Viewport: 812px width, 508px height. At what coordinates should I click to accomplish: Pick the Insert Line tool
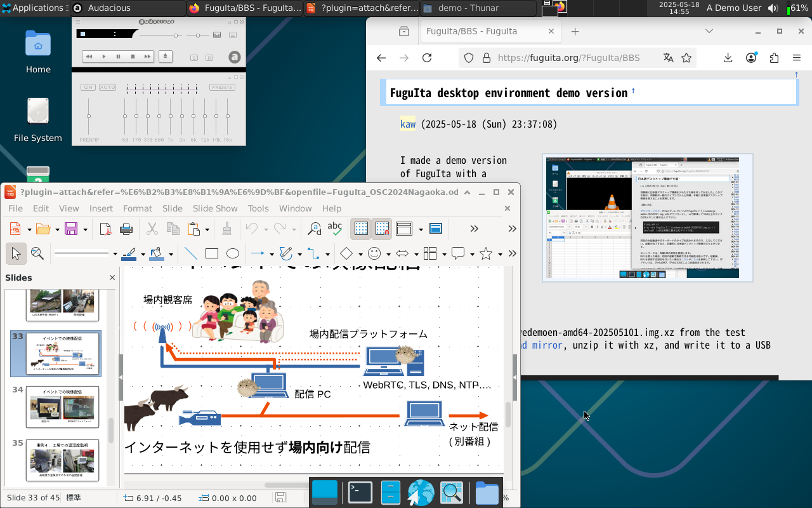[x=191, y=254]
